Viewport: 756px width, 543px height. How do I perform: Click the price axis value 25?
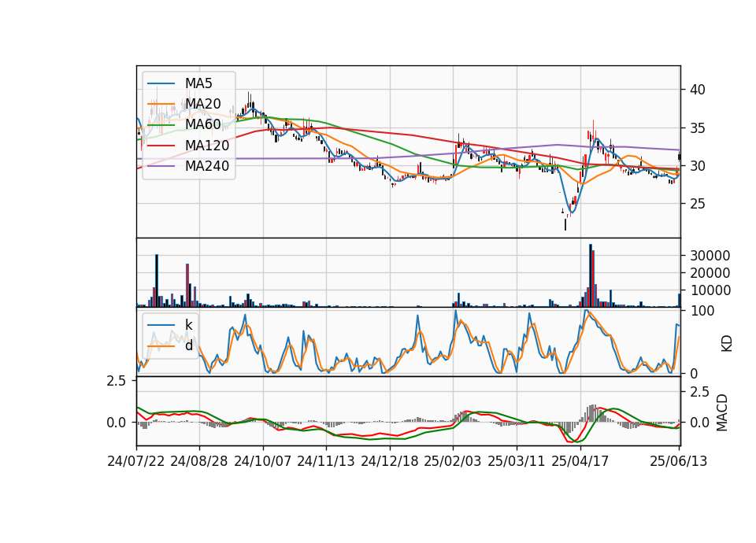697,204
